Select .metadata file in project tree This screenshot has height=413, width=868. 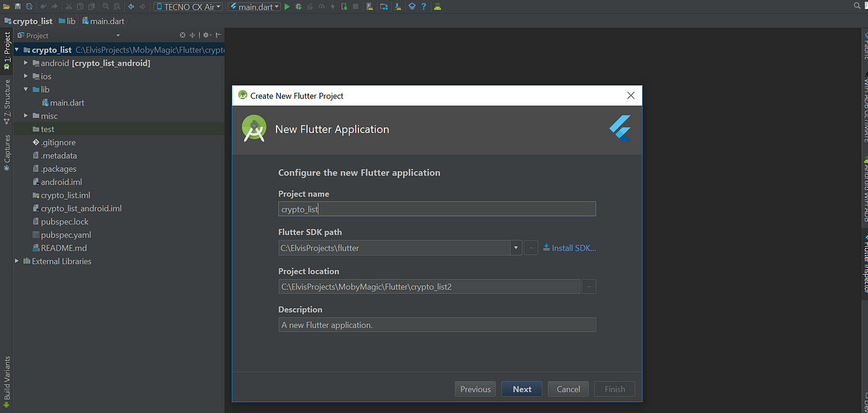coord(54,156)
